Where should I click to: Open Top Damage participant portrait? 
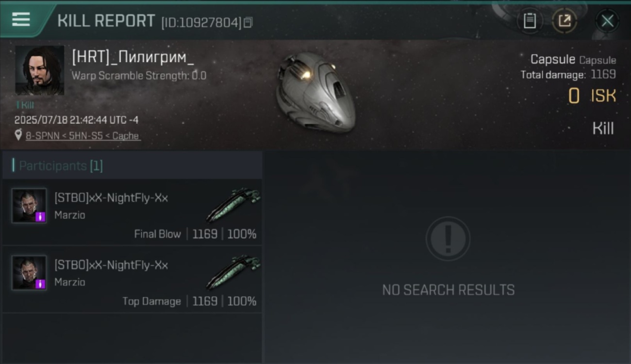coord(29,273)
